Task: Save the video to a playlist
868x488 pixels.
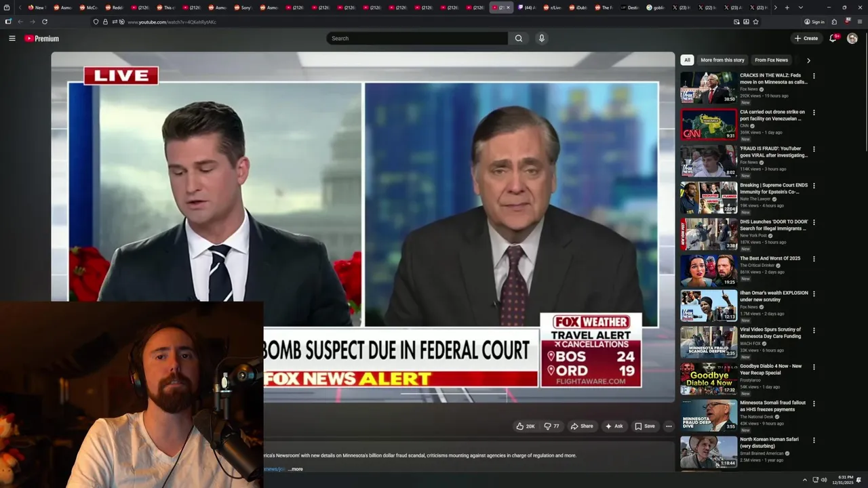Action: click(x=644, y=426)
